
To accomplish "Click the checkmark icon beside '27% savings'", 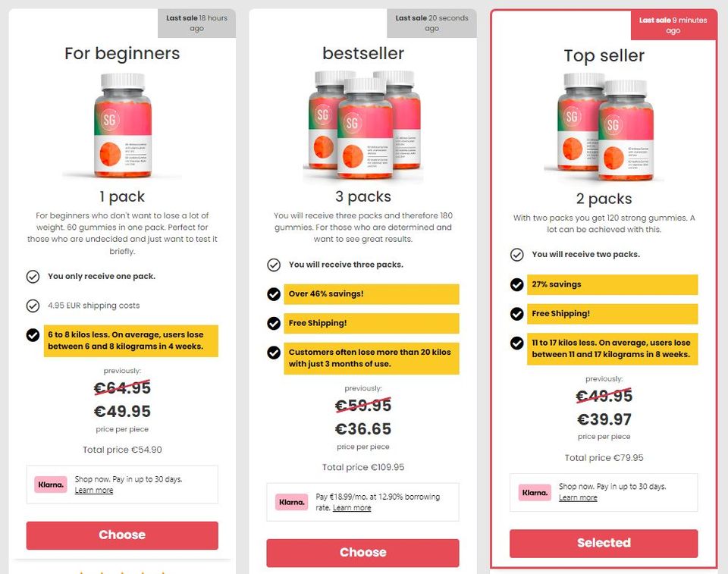I will 516,284.
